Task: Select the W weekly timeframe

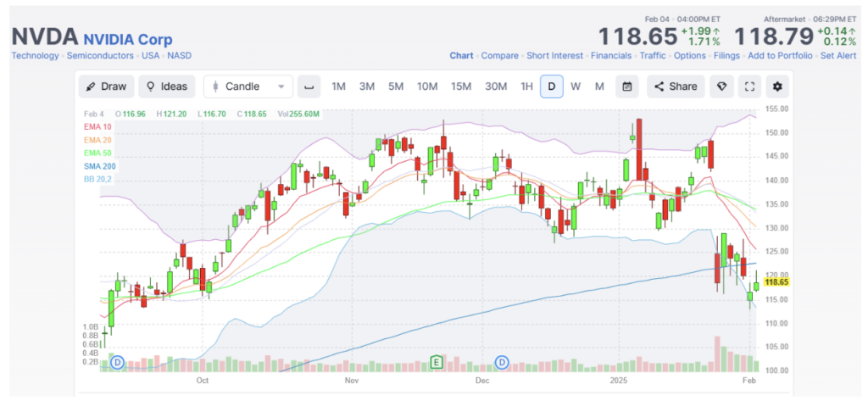Action: click(x=576, y=86)
